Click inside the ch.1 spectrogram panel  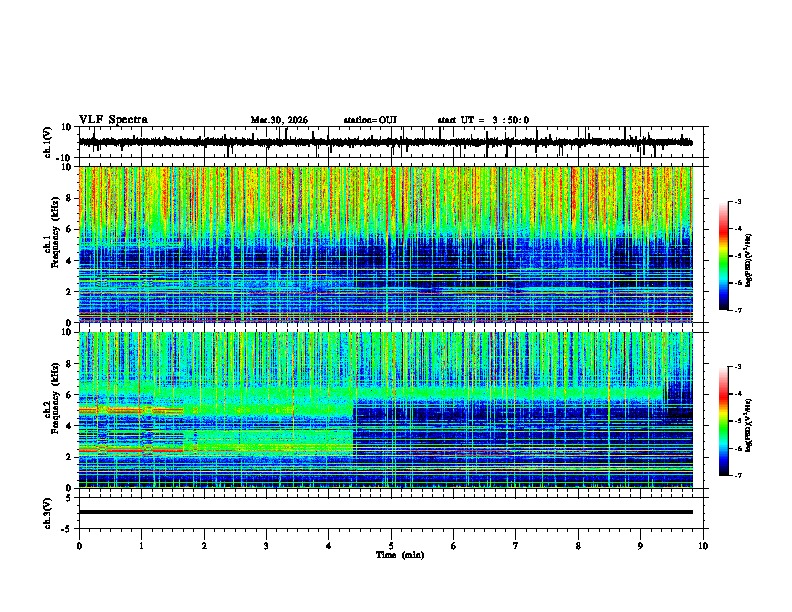(385, 244)
